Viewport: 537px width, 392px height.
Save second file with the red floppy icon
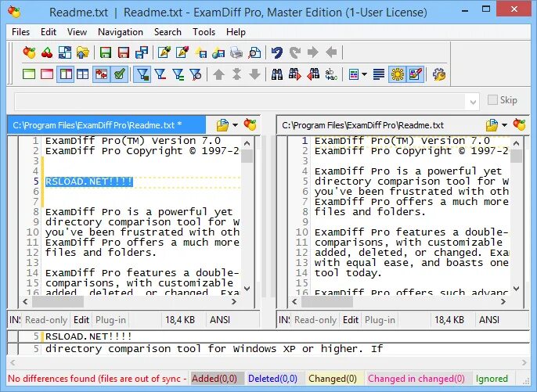(124, 52)
